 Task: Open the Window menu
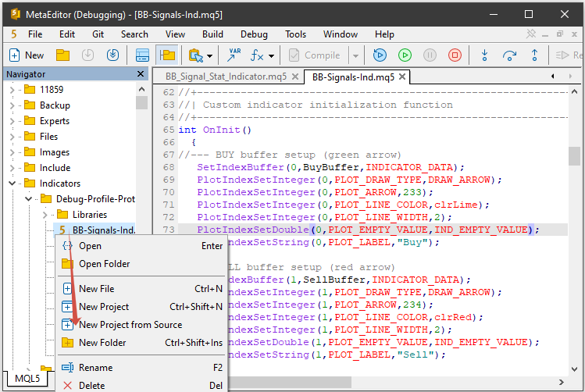pos(341,34)
